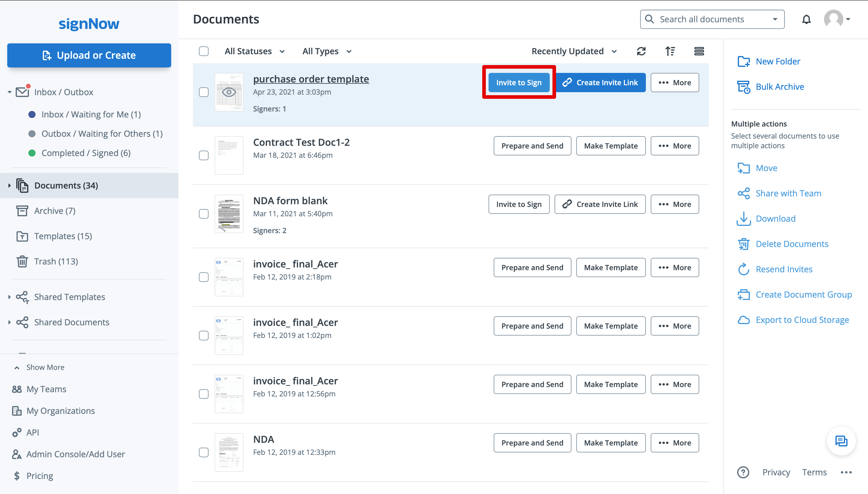Select the Templates section in sidebar

63,235
